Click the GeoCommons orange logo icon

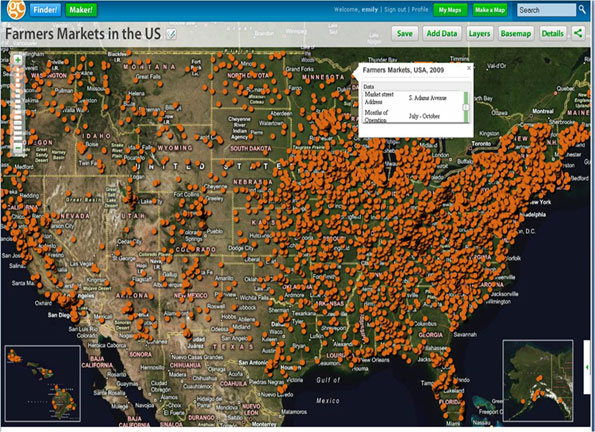[16, 9]
